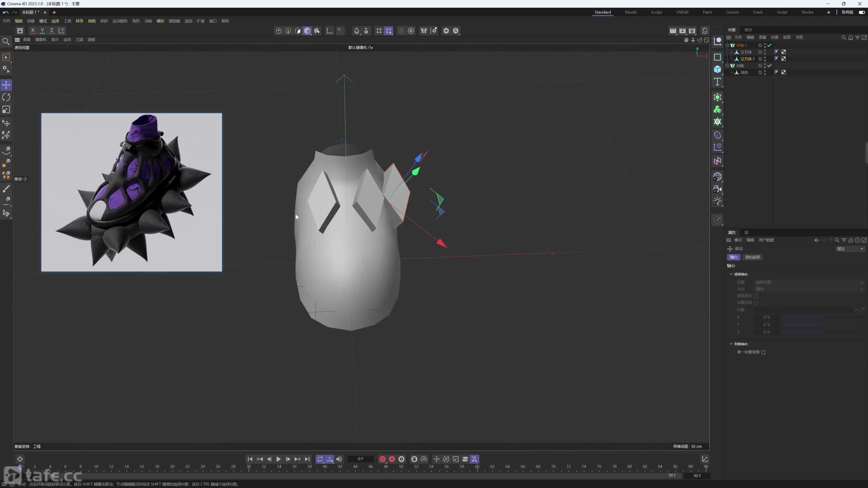Open the 文件 menu in main menu bar
The width and height of the screenshot is (868, 488).
click(x=6, y=21)
